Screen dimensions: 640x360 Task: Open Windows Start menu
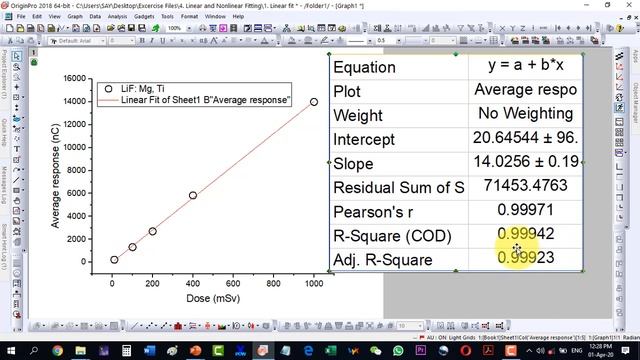pos(11,351)
